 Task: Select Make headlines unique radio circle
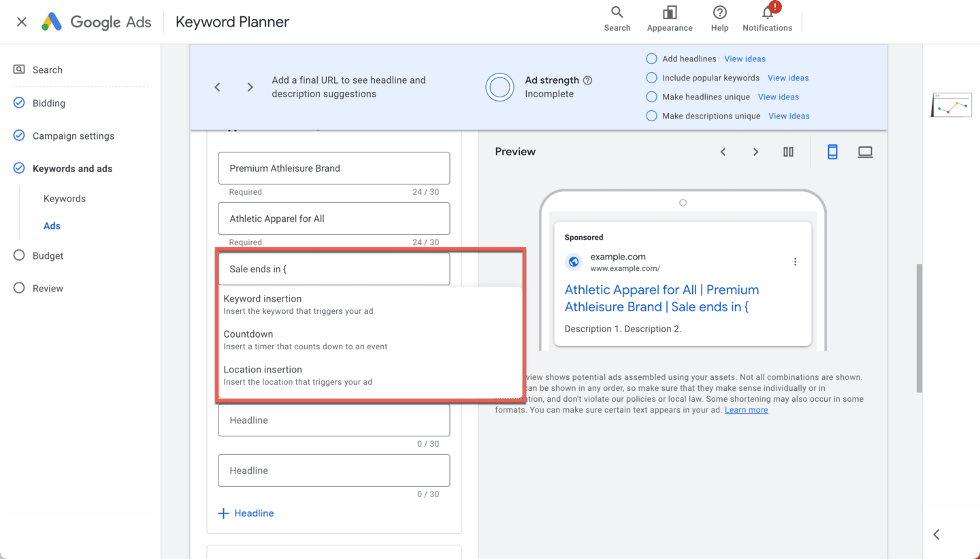pyautogui.click(x=651, y=97)
